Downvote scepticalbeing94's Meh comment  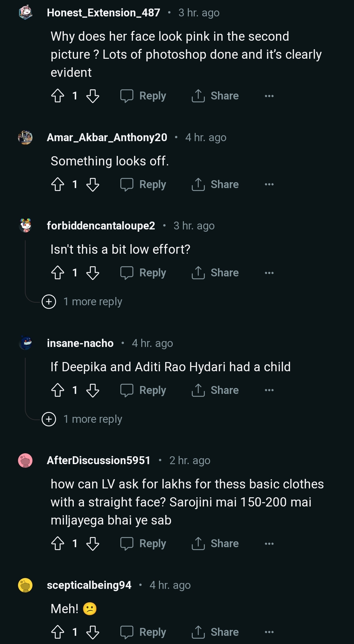tap(93, 632)
